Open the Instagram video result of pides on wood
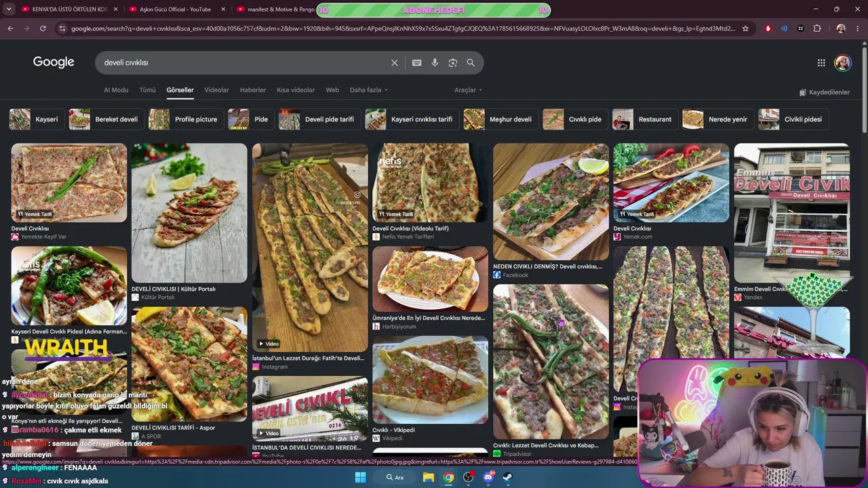868x488 pixels. click(310, 247)
